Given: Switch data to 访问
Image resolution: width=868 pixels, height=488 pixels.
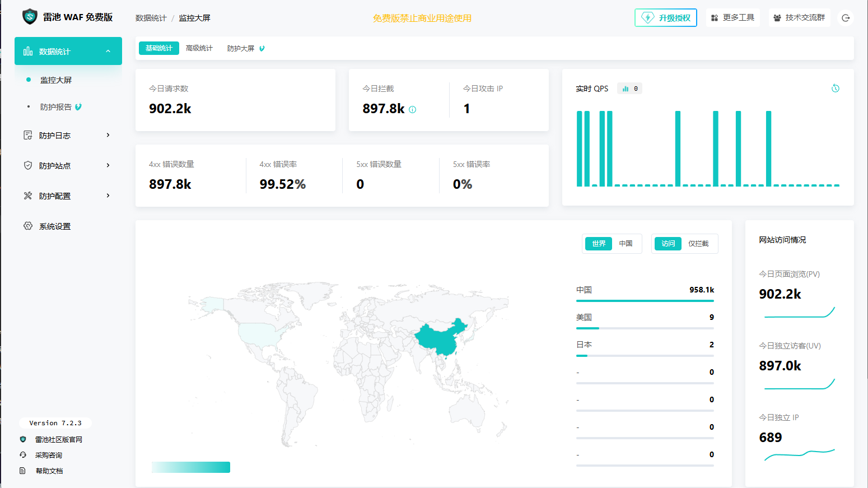Looking at the screenshot, I should coord(668,244).
